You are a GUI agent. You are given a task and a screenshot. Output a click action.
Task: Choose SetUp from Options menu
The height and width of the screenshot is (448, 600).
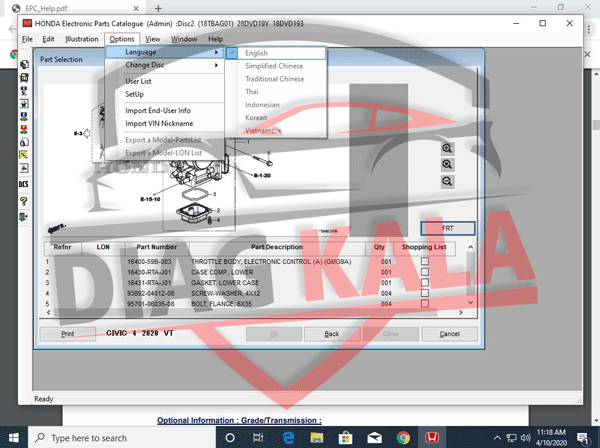(x=165, y=94)
